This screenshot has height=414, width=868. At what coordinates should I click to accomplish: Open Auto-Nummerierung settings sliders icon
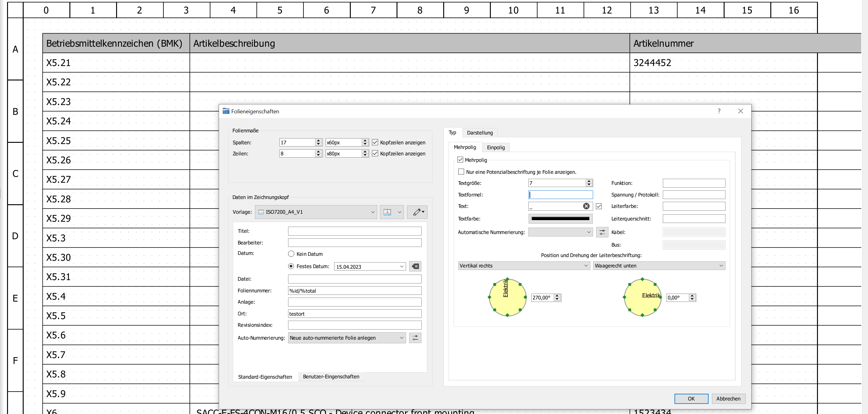click(415, 338)
